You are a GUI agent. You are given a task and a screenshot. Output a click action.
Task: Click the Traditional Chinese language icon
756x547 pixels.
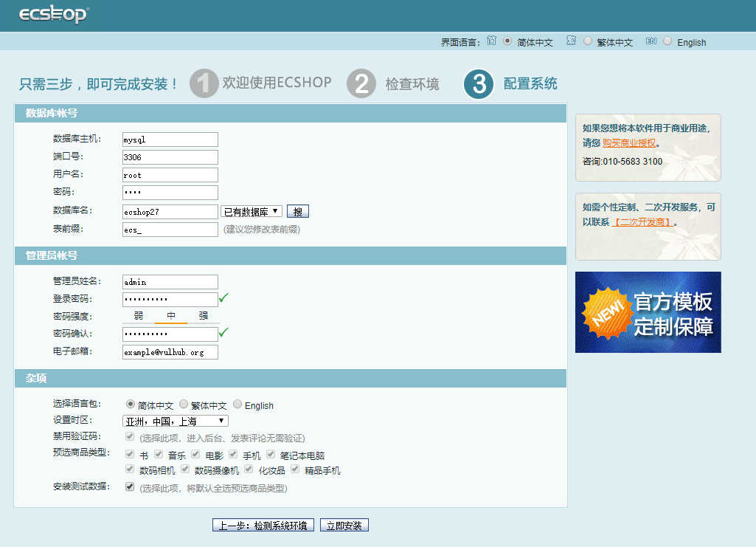click(x=572, y=41)
